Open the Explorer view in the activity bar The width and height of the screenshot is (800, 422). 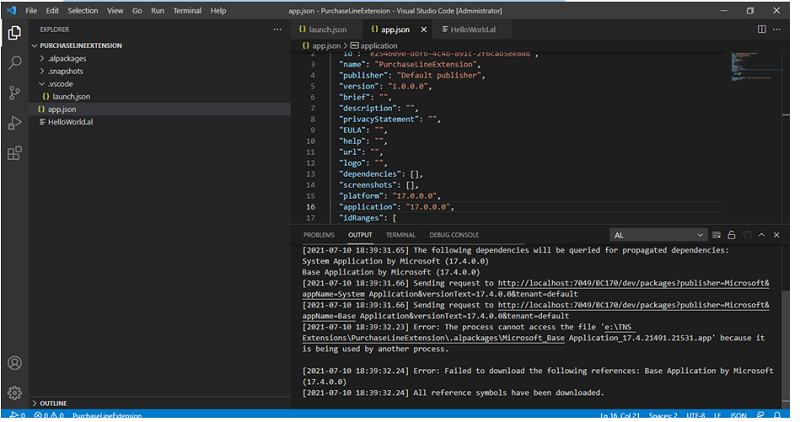[15, 33]
